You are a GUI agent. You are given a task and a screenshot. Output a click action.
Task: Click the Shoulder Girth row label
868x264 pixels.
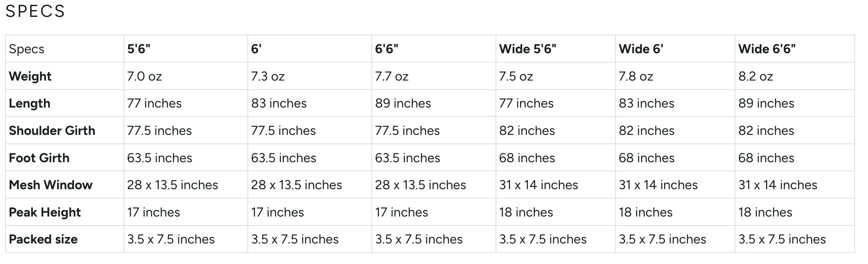(52, 131)
